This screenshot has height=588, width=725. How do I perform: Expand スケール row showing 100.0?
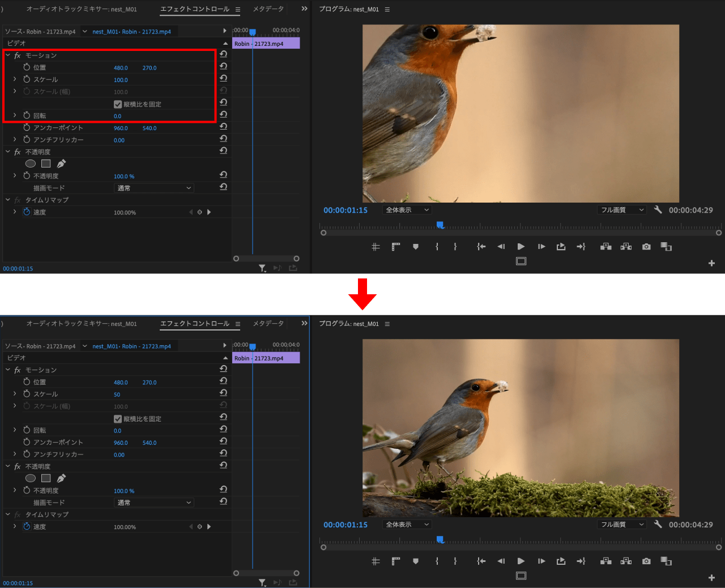15,79
